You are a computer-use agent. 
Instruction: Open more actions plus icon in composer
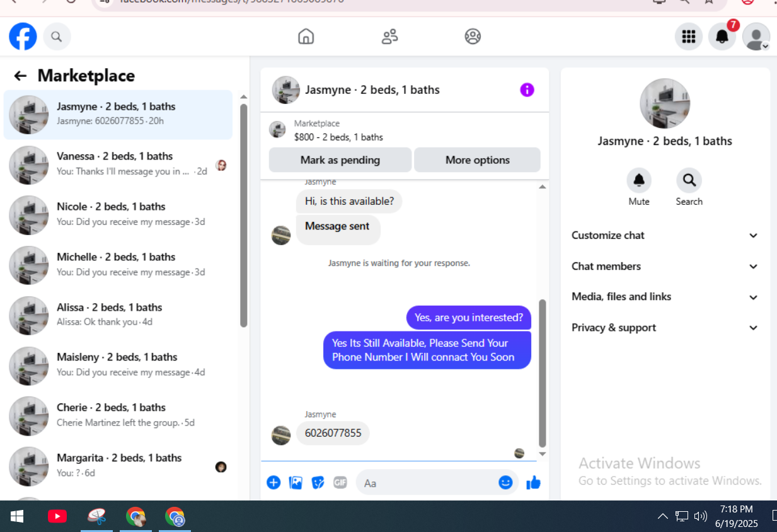point(273,483)
